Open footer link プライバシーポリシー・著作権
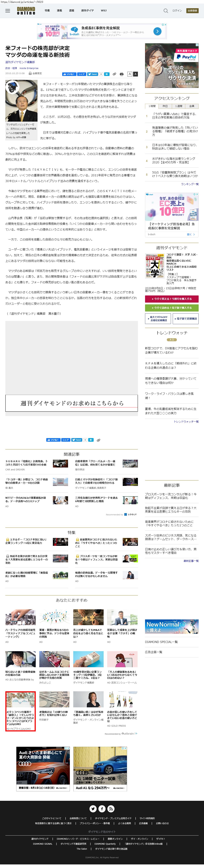 tap(94, 823)
